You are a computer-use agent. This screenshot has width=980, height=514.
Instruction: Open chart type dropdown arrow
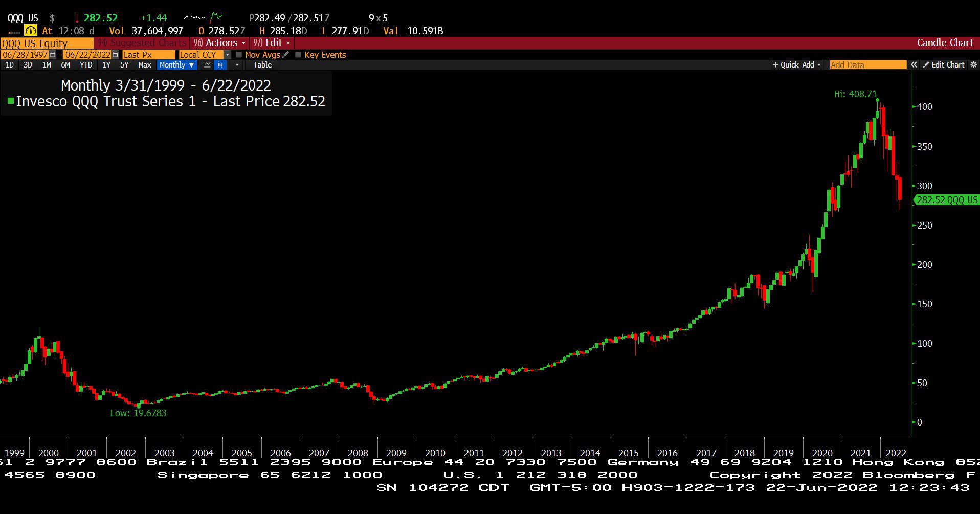(x=237, y=65)
